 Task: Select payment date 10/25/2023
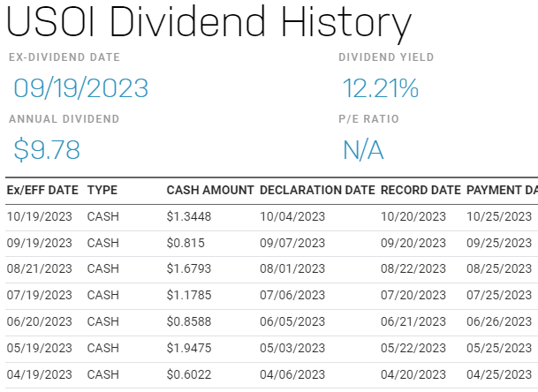[499, 217]
